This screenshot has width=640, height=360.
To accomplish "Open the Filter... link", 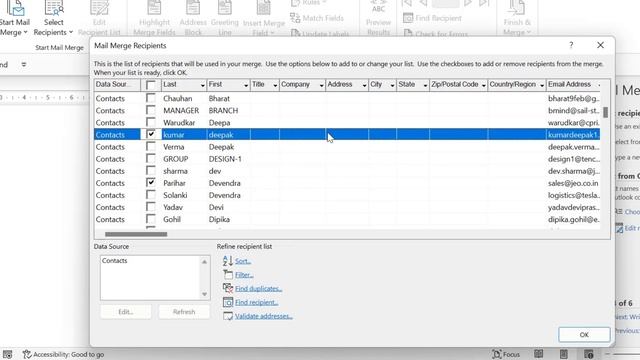I will tap(244, 275).
